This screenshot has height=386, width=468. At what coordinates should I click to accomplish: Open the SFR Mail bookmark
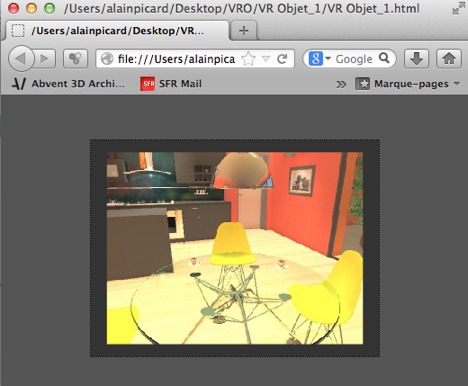coord(171,84)
